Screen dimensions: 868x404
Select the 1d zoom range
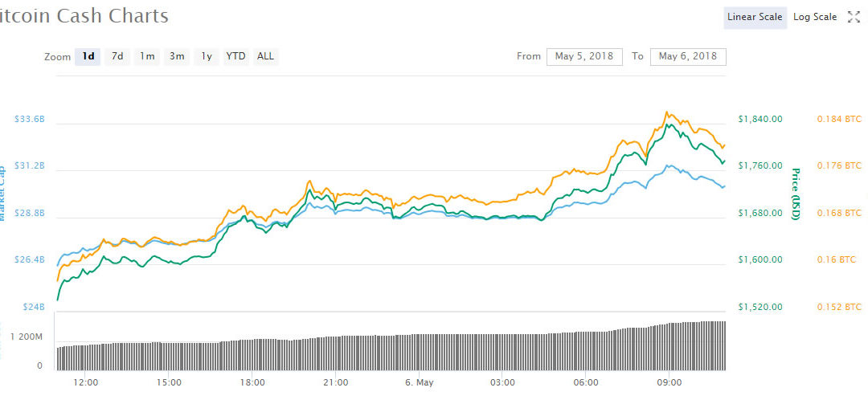(88, 56)
